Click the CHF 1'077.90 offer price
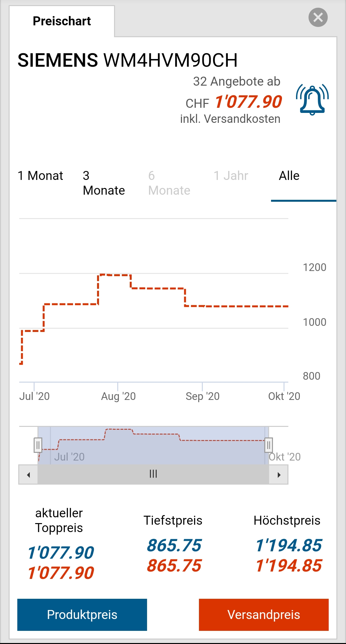The width and height of the screenshot is (346, 644). click(248, 102)
